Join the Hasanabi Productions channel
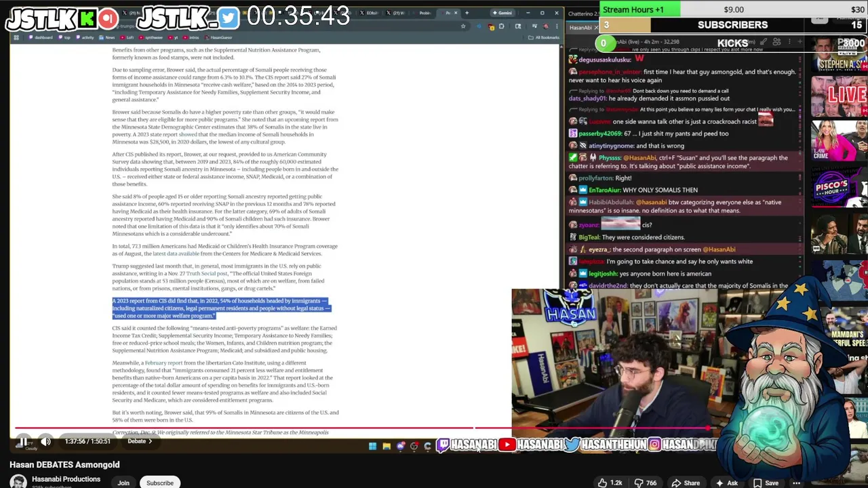Screen dimensions: 868x488 (x=123, y=483)
